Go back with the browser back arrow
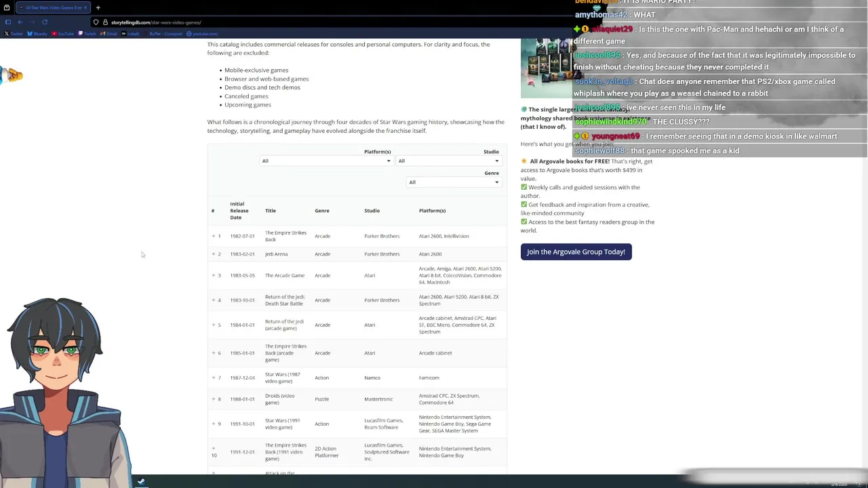The height and width of the screenshot is (488, 868). [x=20, y=22]
